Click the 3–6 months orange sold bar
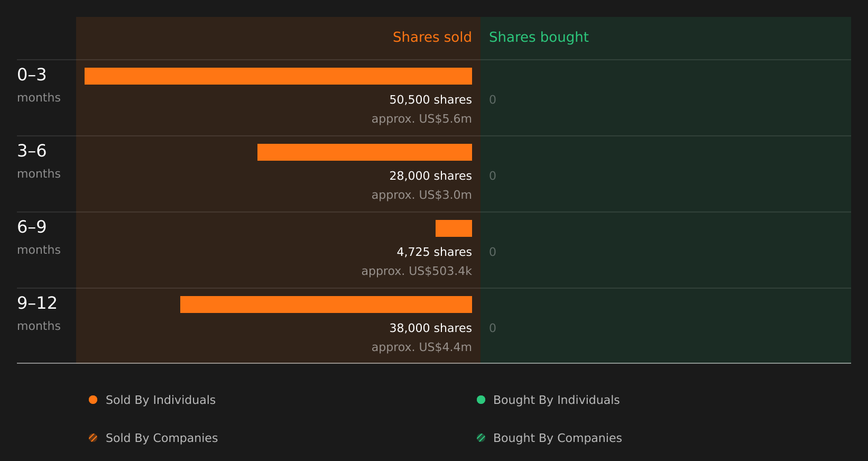Image resolution: width=868 pixels, height=461 pixels. tap(365, 152)
